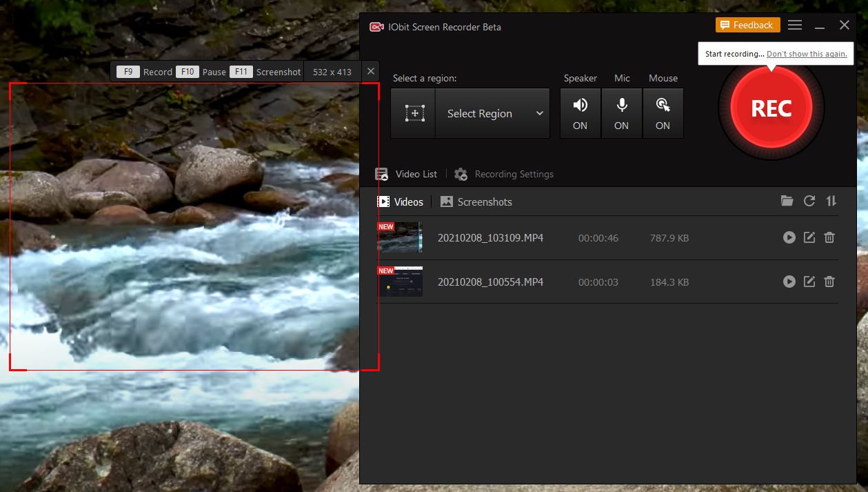Refresh the video list
The image size is (868, 492).
(809, 201)
